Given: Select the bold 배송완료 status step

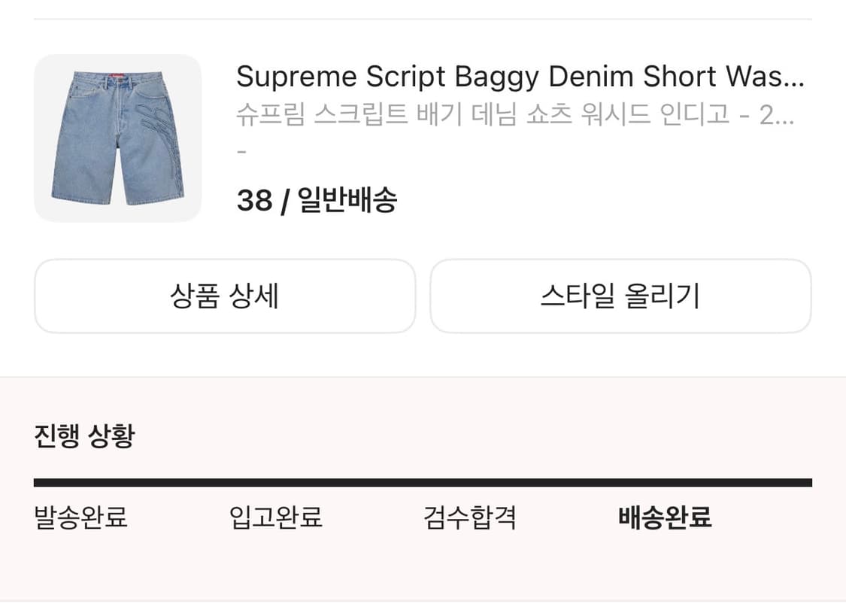Looking at the screenshot, I should (x=665, y=517).
